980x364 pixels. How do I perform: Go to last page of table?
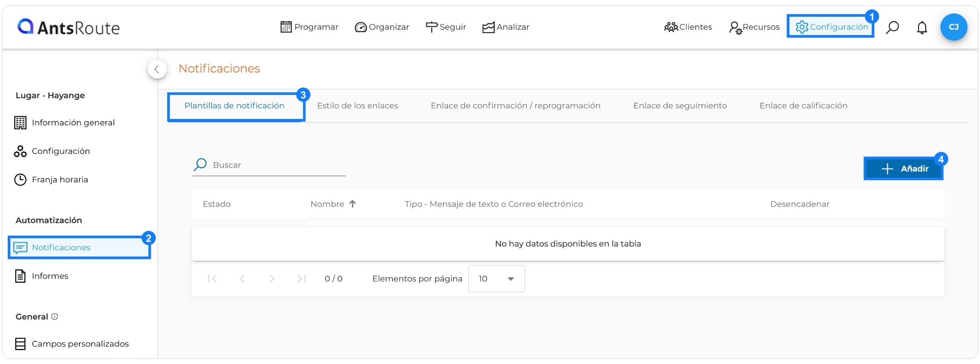click(301, 279)
